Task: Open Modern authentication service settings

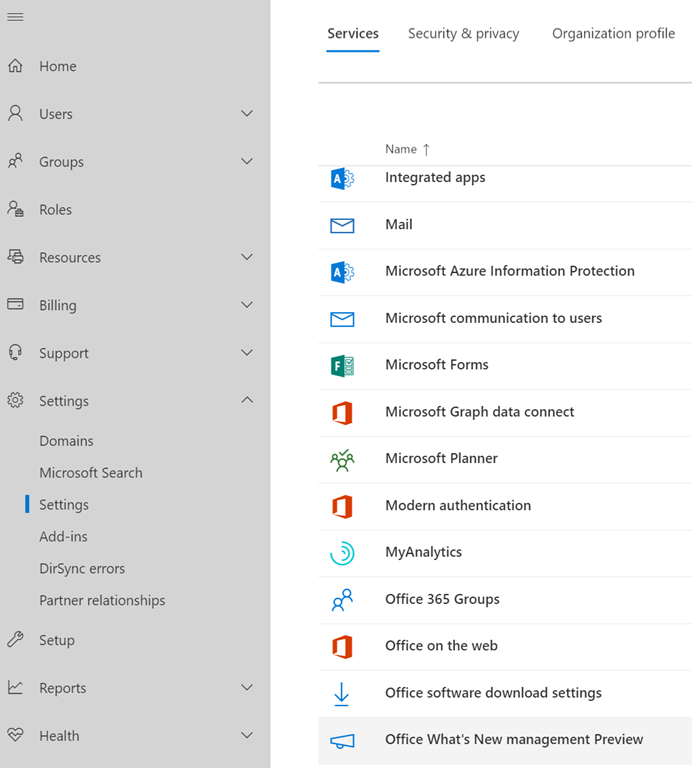Action: [x=458, y=506]
